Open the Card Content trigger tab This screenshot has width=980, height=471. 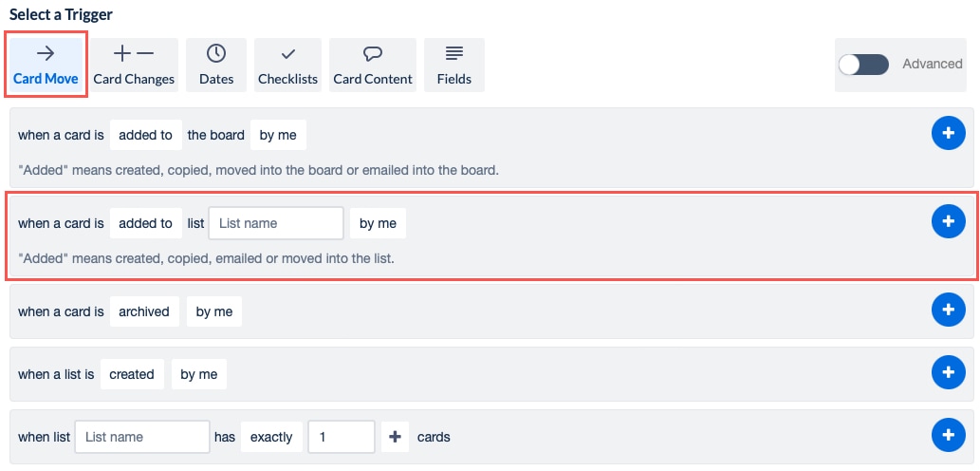(x=373, y=66)
